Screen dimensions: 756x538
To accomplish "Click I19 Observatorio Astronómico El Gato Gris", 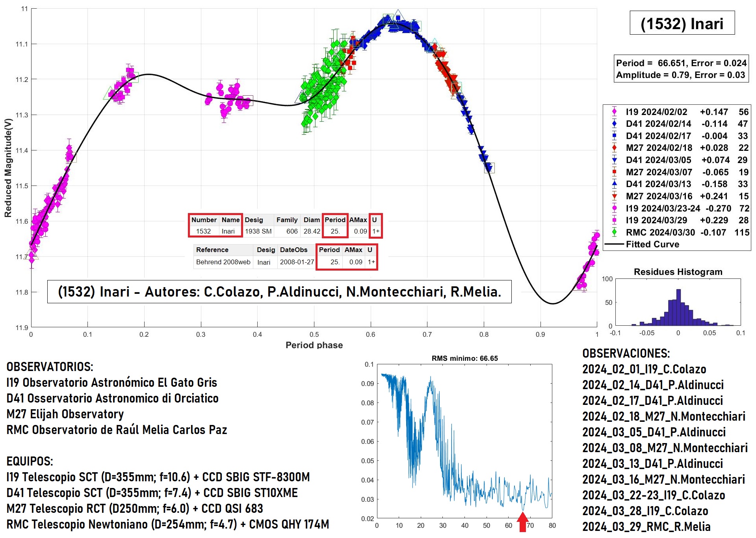I will click(x=112, y=382).
